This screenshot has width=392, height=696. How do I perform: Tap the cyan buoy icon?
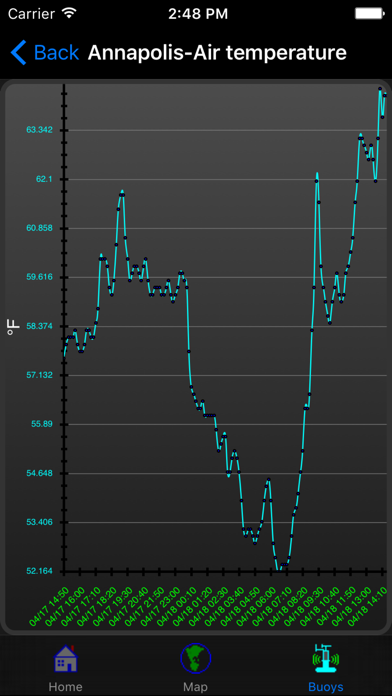point(325,658)
